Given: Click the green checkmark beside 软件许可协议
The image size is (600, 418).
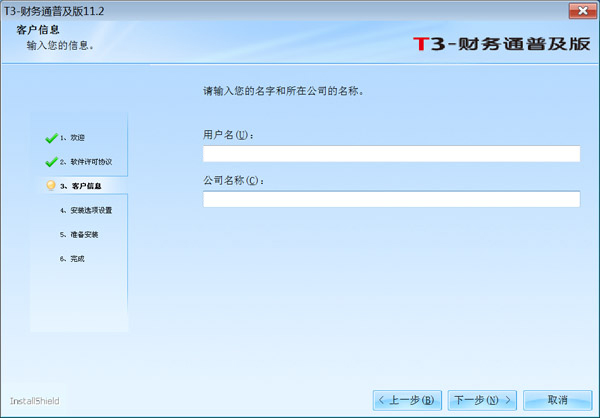Looking at the screenshot, I should pyautogui.click(x=50, y=161).
